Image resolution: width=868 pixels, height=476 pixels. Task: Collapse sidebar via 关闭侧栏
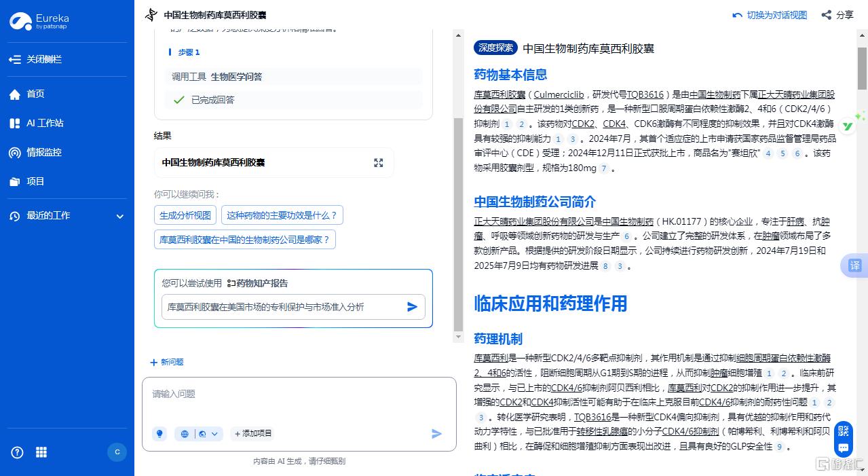click(35, 59)
